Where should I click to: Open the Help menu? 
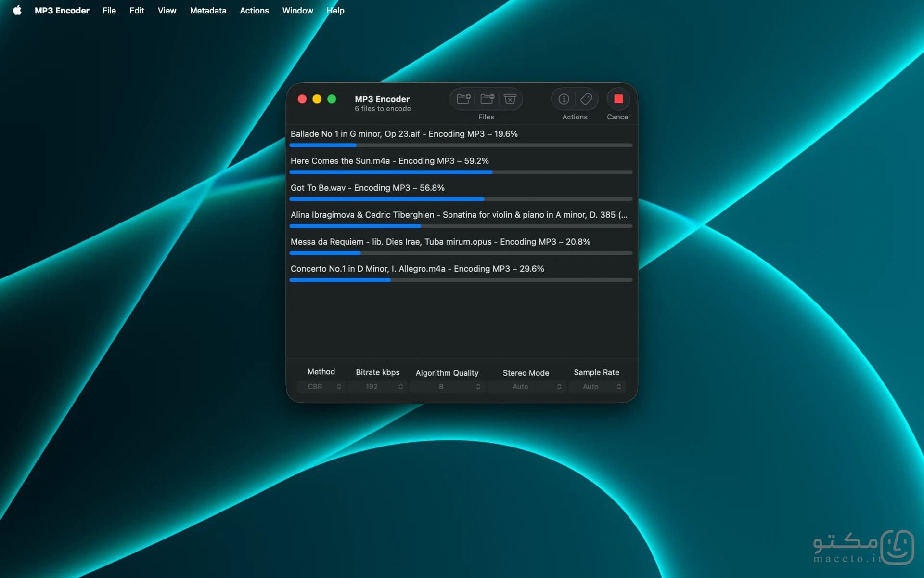335,10
